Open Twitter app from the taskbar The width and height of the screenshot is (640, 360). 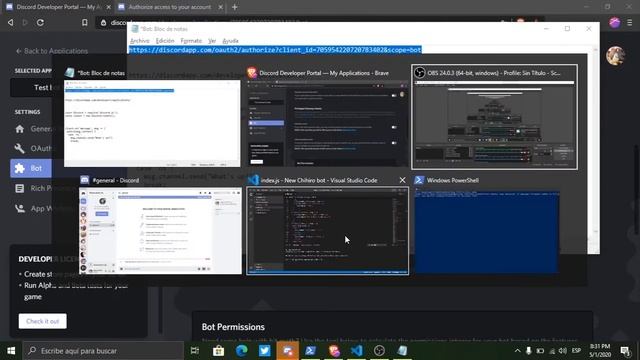point(264,351)
